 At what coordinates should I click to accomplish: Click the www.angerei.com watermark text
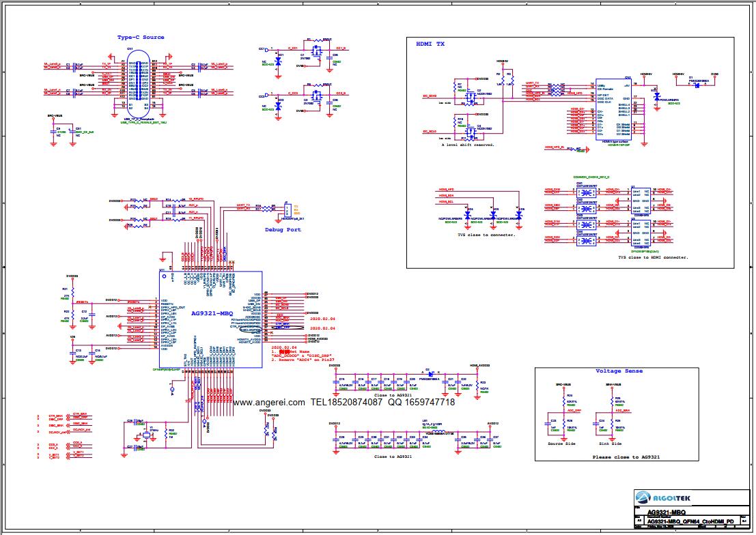(269, 403)
